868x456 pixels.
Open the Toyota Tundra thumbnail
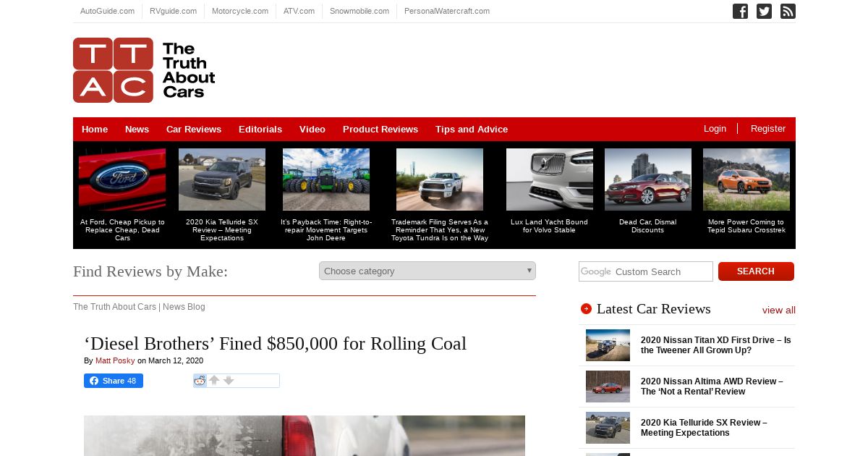[x=440, y=180]
